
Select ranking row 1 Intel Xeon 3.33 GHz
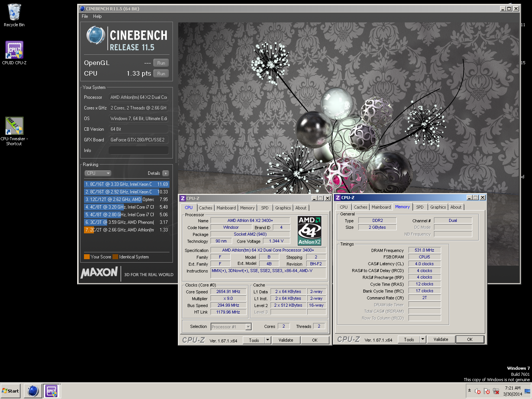[127, 184]
